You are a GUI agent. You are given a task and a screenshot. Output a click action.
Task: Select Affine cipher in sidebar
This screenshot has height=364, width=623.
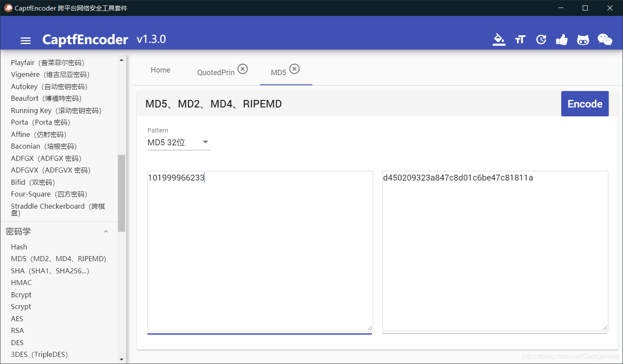click(x=39, y=134)
